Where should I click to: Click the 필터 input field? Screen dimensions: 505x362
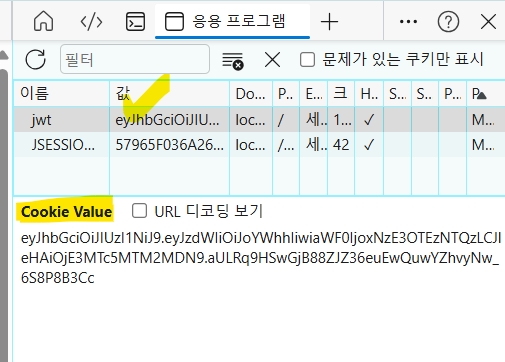tap(135, 59)
